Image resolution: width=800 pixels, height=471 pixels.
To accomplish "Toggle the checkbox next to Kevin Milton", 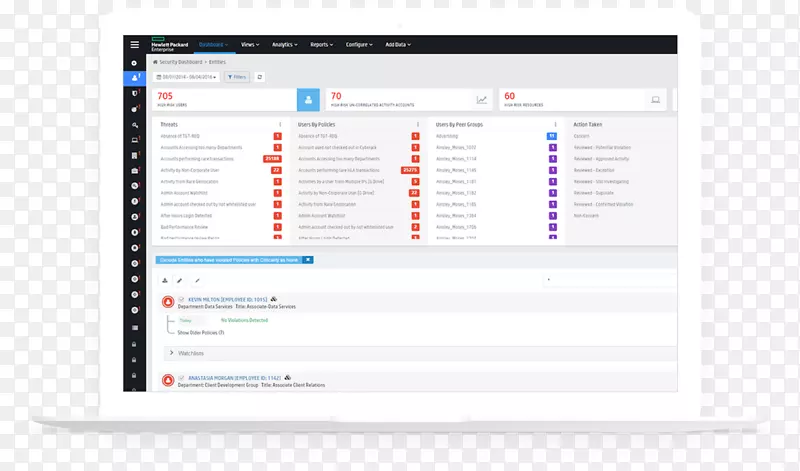I will [x=181, y=300].
